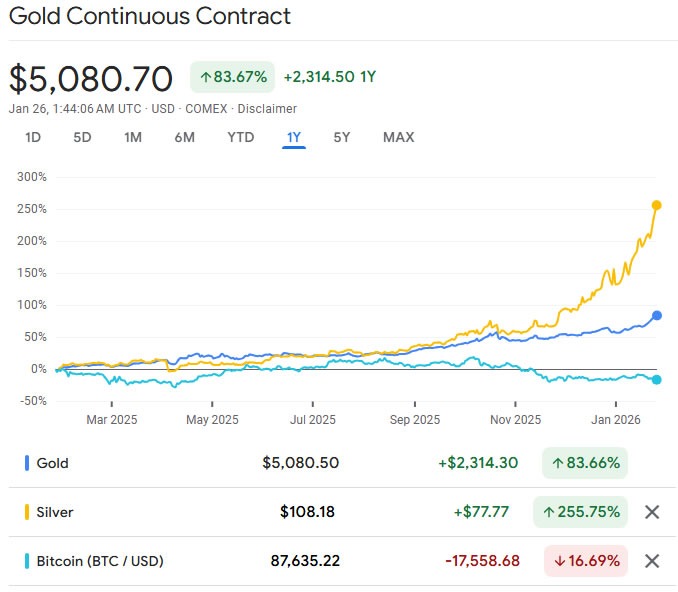
Task: Click the green 83.67% change badge
Action: 232,77
